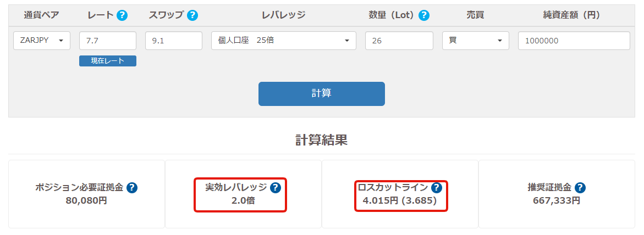Click the 推奨証拠金 help icon
Image resolution: width=644 pixels, height=235 pixels.
point(580,188)
